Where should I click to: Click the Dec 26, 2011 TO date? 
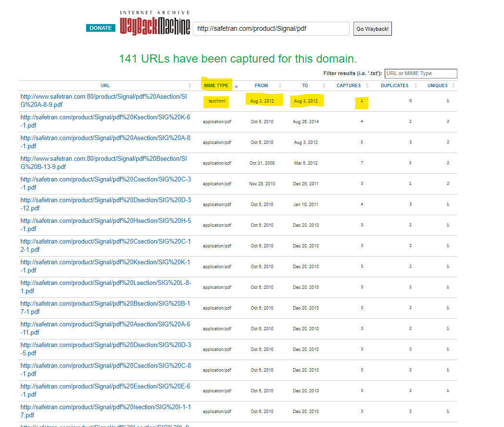(x=306, y=184)
